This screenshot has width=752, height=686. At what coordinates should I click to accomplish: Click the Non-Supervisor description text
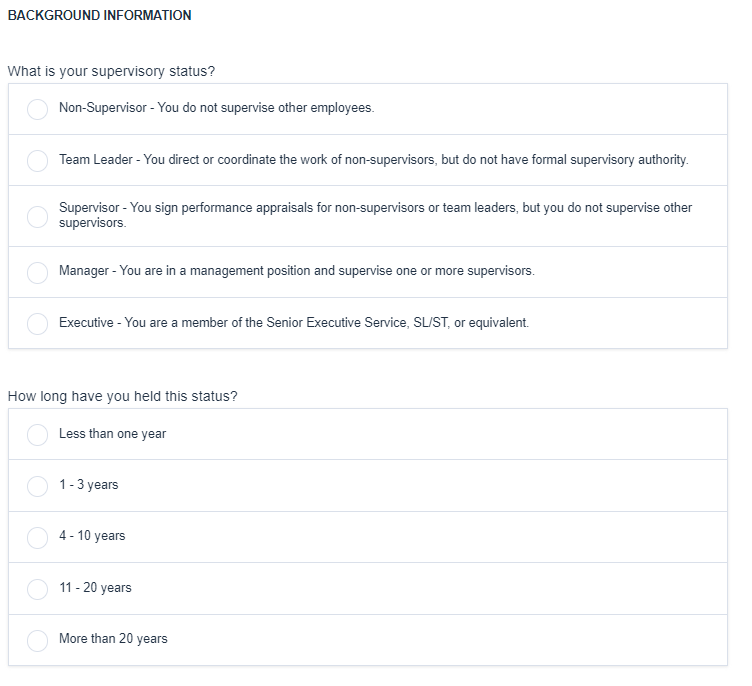(x=216, y=108)
